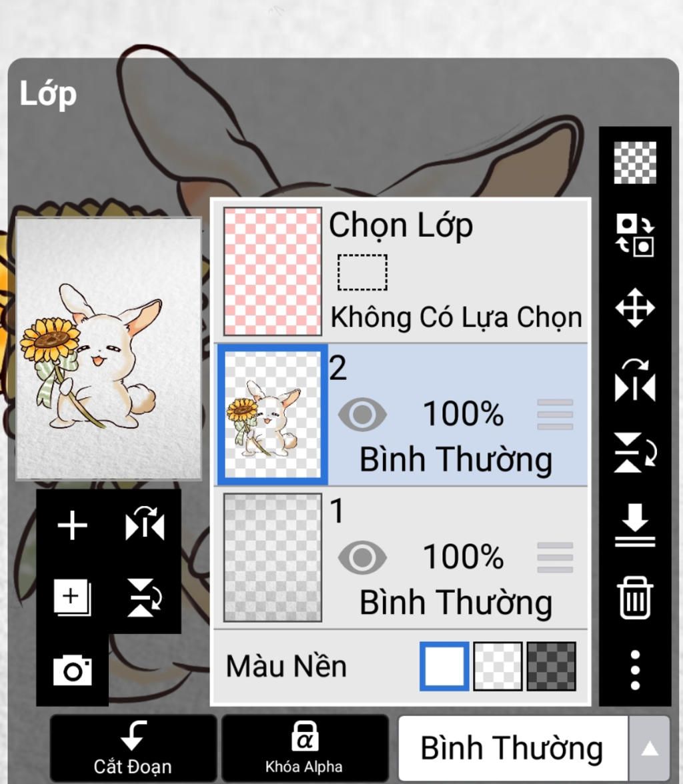Choose the dark checkered background swatch
The width and height of the screenshot is (683, 784).
coord(552,667)
